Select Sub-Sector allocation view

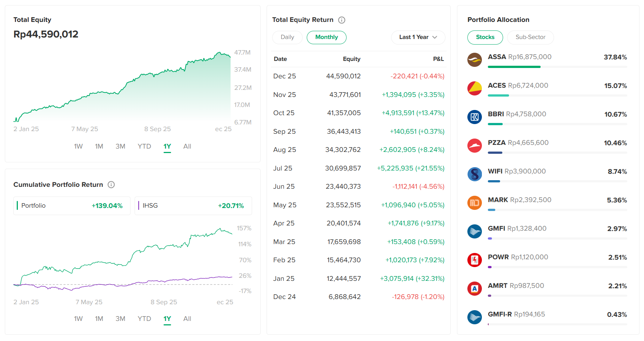click(531, 37)
